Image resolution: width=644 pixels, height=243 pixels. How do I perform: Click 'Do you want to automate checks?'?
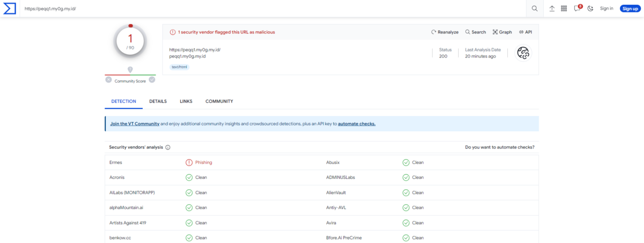[x=500, y=147]
